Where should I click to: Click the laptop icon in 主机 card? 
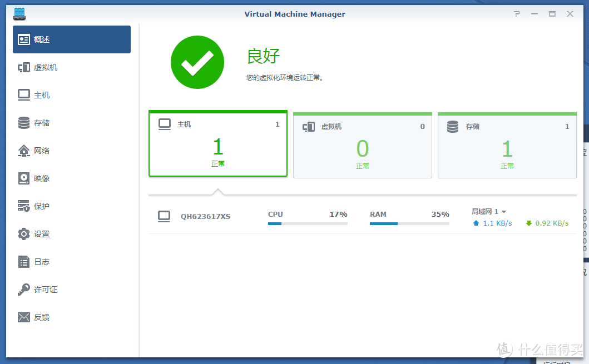165,124
